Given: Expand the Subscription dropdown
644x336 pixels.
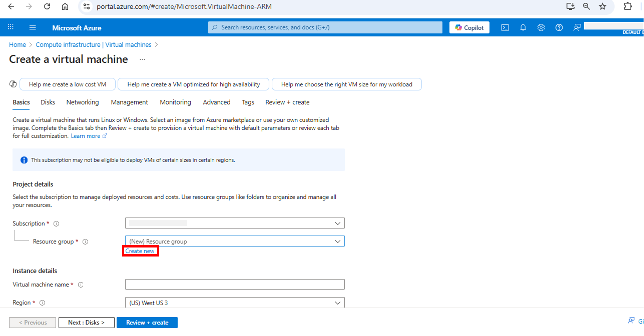Looking at the screenshot, I should [234, 223].
